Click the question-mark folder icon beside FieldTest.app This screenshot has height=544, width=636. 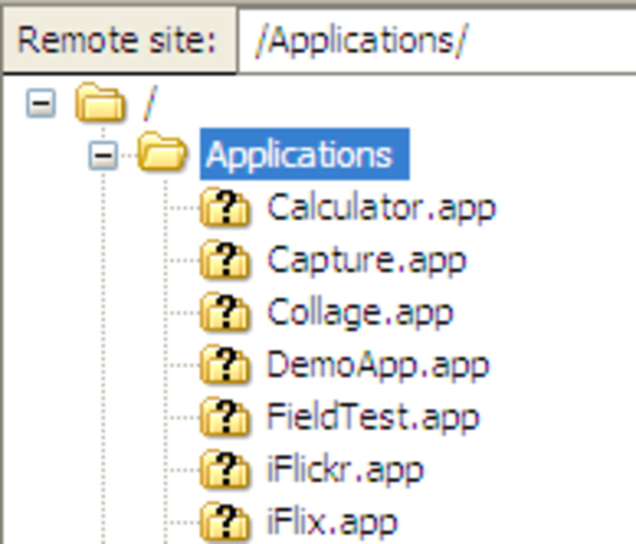pyautogui.click(x=225, y=416)
